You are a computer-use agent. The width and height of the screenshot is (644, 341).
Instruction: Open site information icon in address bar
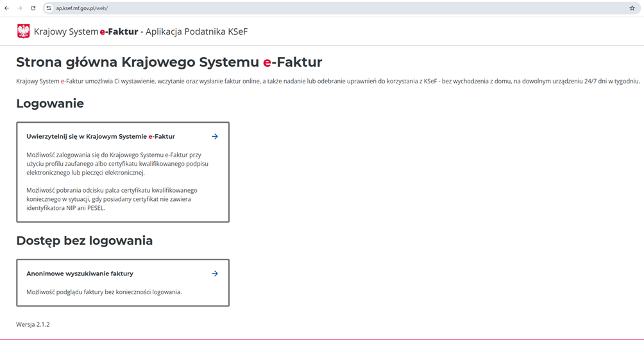click(49, 8)
